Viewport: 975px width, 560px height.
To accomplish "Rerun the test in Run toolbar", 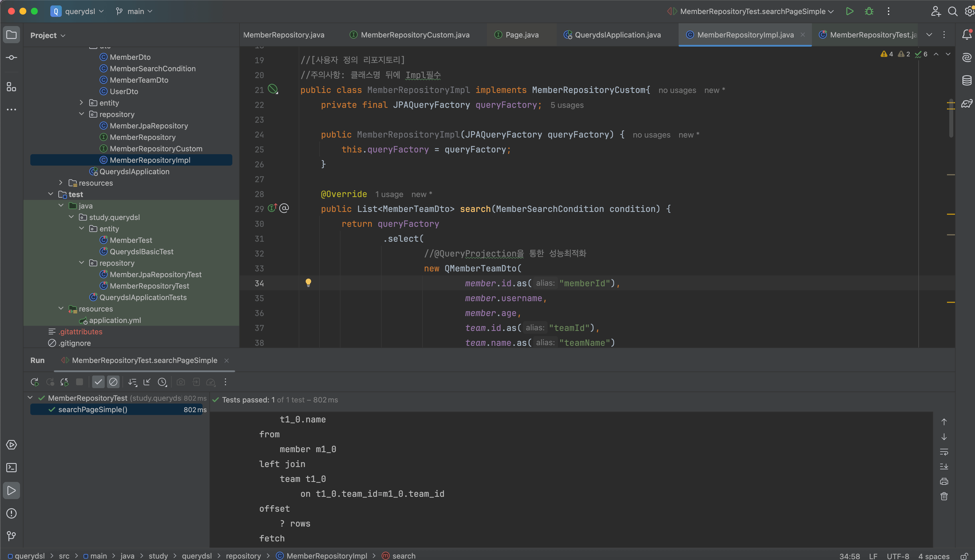I will coord(35,382).
